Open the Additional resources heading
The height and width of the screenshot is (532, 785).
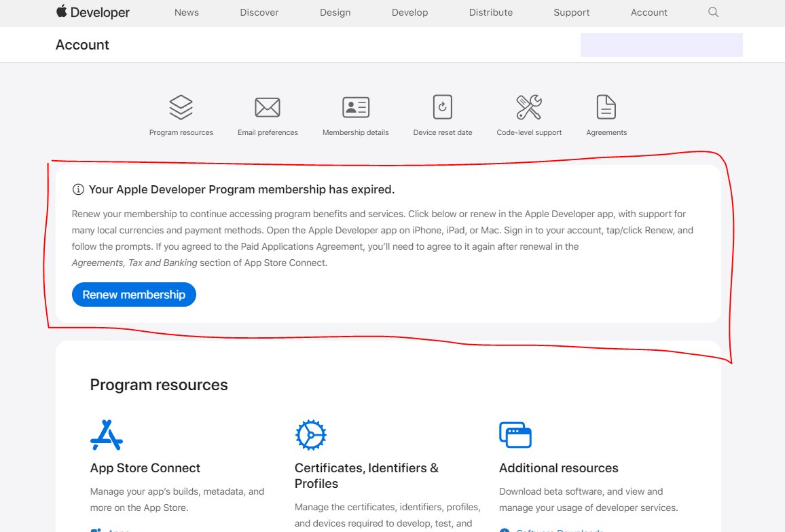(x=559, y=468)
